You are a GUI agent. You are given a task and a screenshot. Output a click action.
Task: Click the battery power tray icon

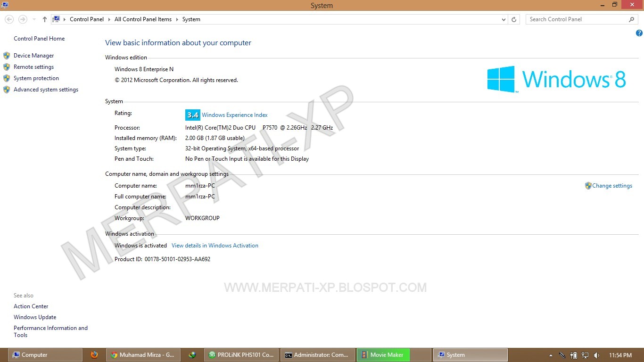coord(574,355)
